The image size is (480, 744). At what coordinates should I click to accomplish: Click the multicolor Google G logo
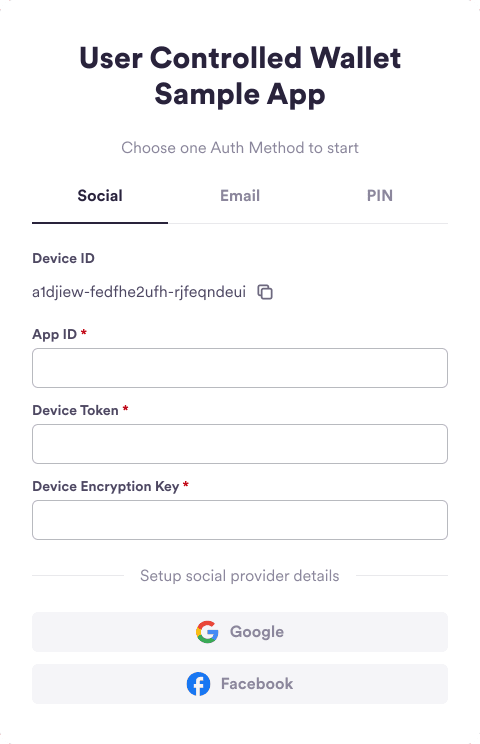tap(207, 632)
